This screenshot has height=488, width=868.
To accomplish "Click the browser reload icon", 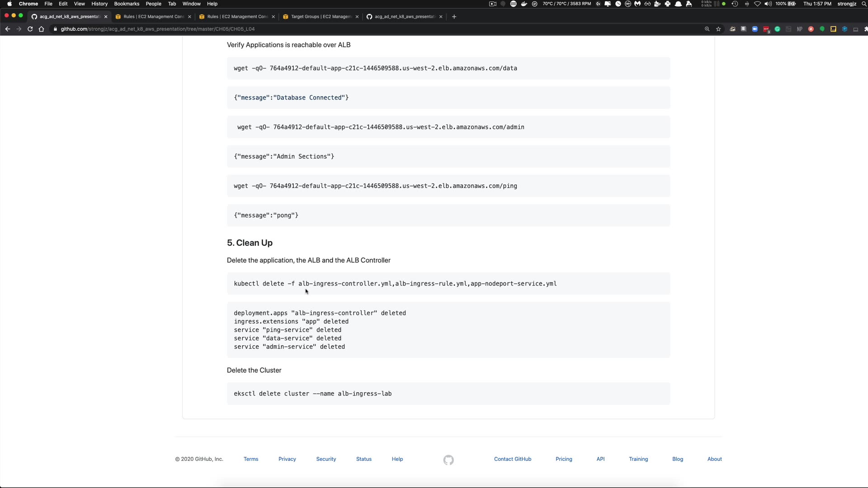I will 30,29.
